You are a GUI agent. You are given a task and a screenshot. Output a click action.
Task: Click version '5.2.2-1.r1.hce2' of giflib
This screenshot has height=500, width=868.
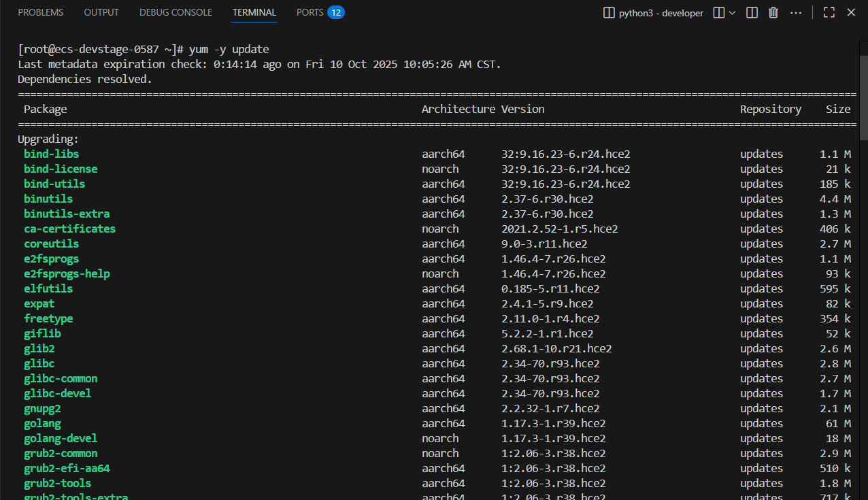tap(548, 333)
